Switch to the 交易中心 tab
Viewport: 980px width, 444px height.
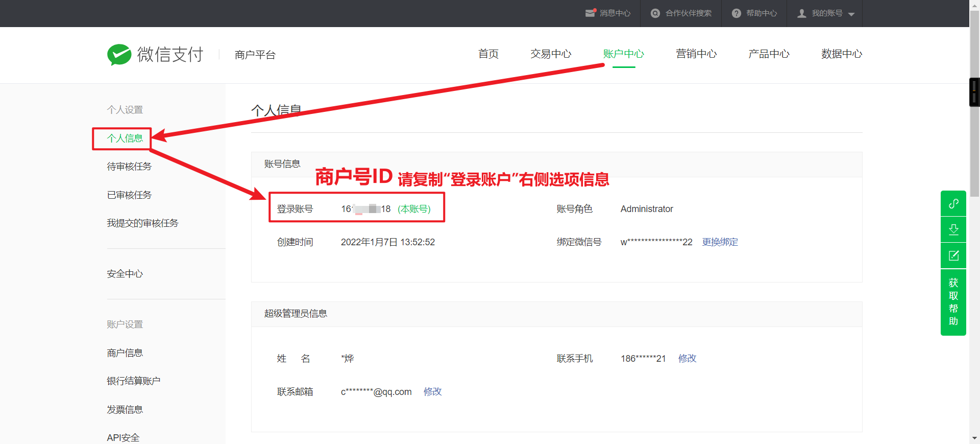(551, 54)
